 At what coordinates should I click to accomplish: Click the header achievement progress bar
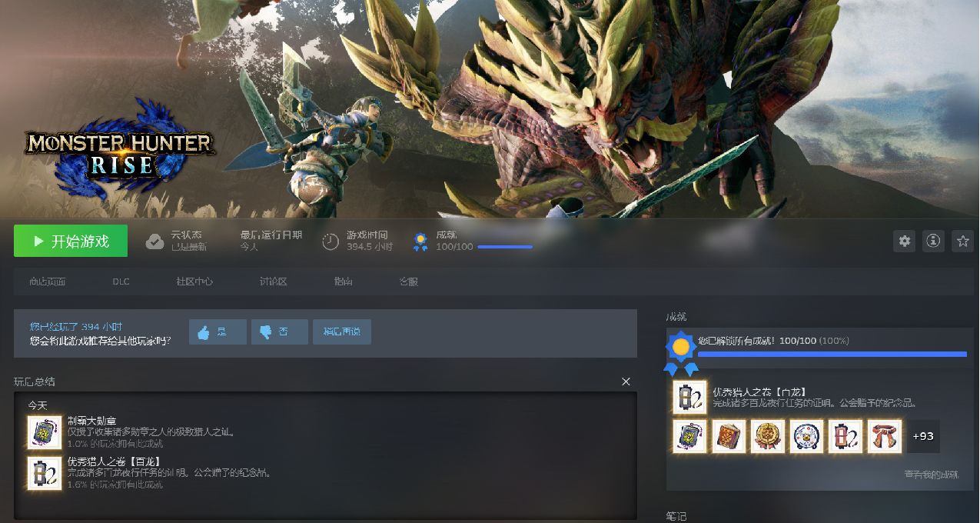tap(505, 247)
